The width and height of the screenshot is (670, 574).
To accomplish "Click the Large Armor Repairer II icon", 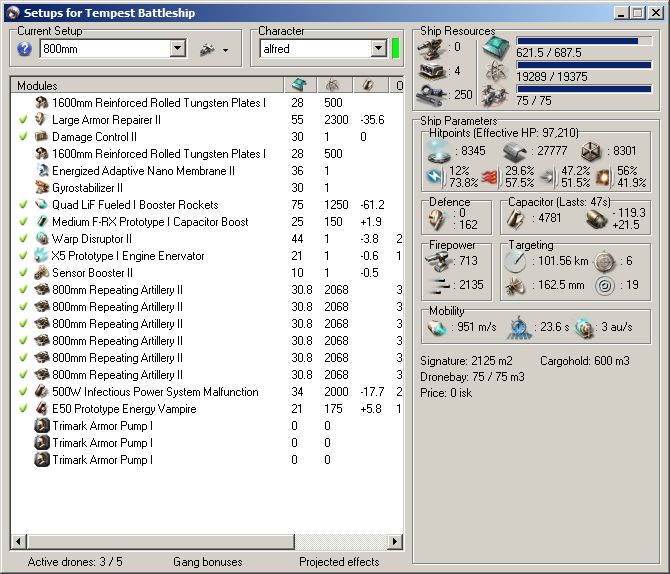I will click(x=41, y=119).
